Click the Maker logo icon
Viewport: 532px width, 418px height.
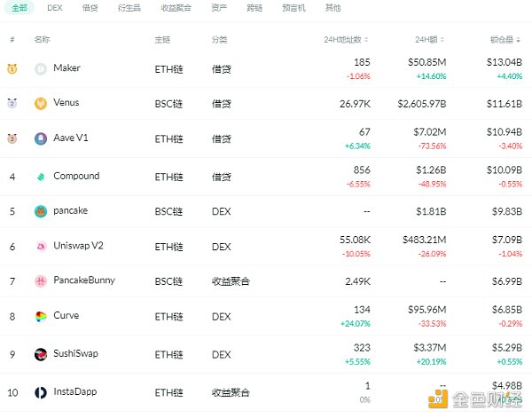(41, 68)
